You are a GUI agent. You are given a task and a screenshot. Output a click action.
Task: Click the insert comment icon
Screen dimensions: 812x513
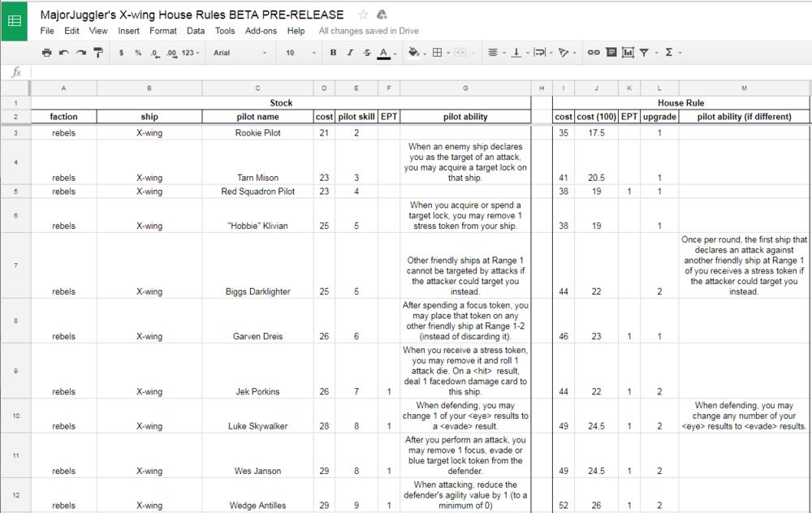click(x=611, y=53)
